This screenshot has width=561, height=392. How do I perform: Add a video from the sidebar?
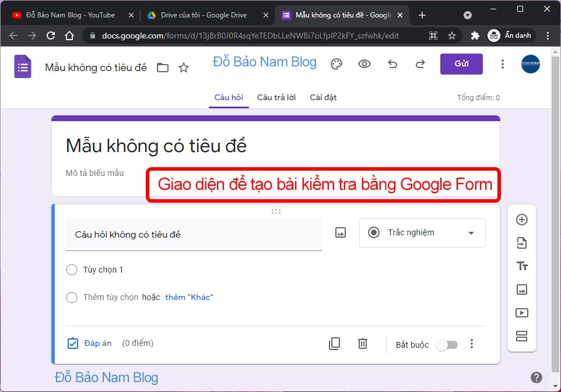pyautogui.click(x=522, y=313)
